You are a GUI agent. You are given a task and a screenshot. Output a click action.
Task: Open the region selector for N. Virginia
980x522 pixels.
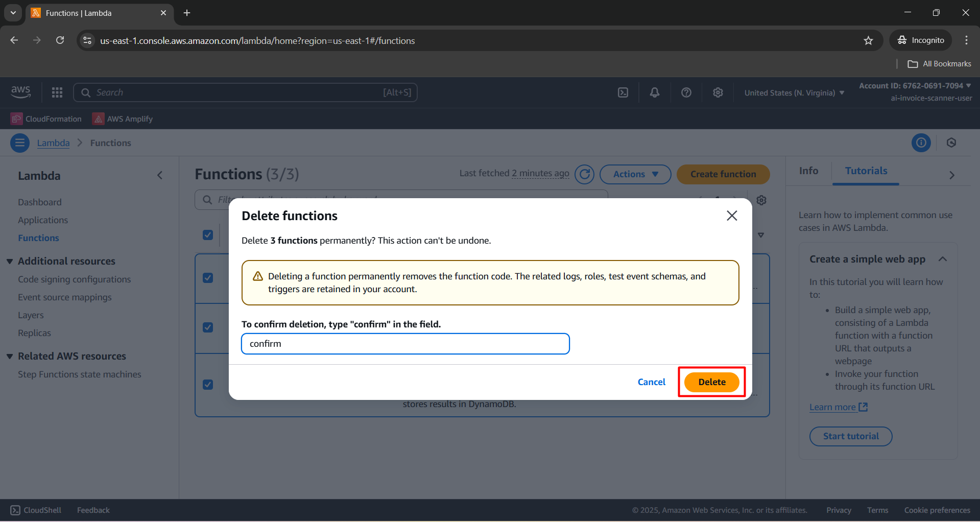793,92
